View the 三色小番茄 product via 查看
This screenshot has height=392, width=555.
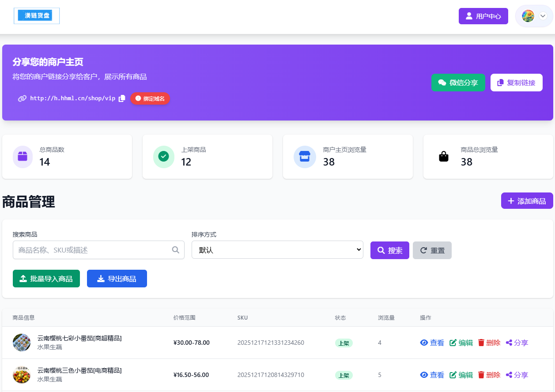tap(432, 375)
